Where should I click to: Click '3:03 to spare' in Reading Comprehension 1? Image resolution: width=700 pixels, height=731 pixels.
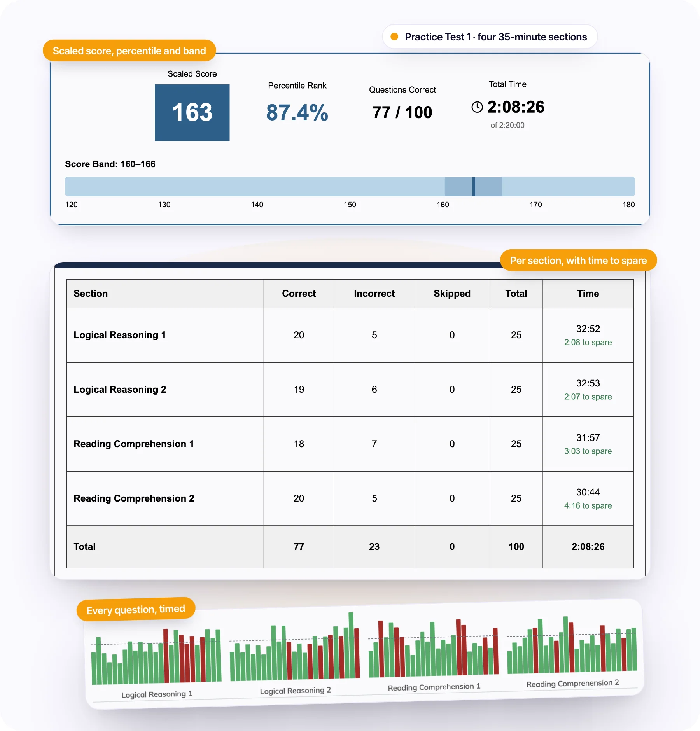click(588, 451)
